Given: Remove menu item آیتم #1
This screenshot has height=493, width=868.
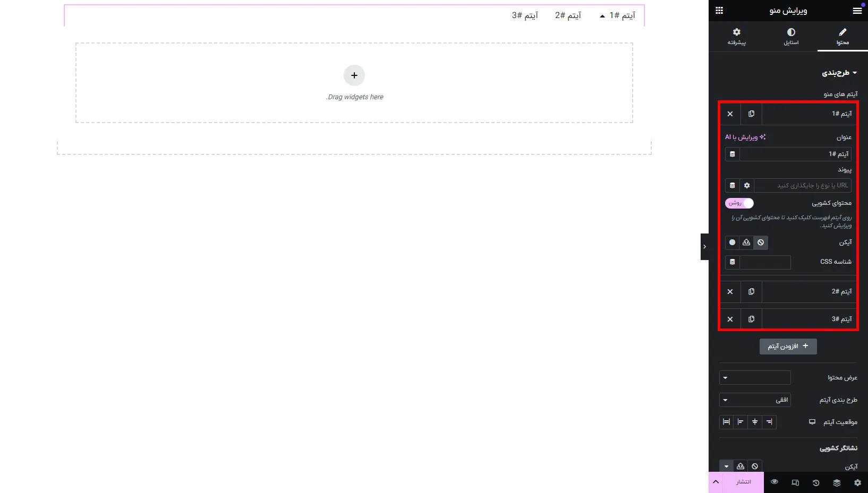Looking at the screenshot, I should pos(730,114).
